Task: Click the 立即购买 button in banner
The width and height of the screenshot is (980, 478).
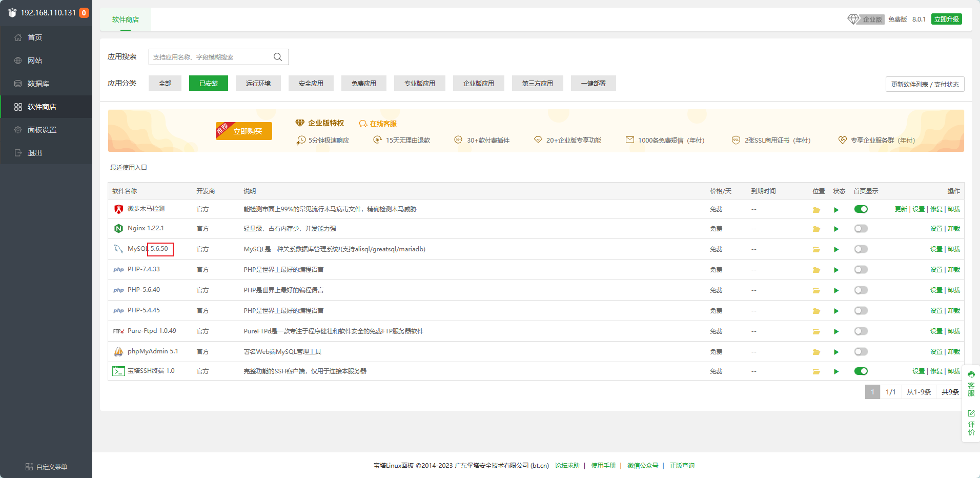Action: [248, 131]
